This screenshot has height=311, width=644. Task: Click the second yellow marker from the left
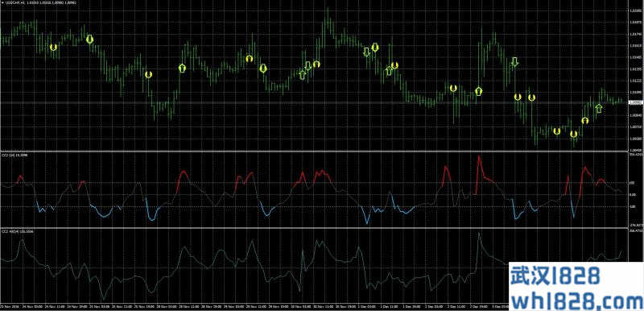tap(90, 39)
